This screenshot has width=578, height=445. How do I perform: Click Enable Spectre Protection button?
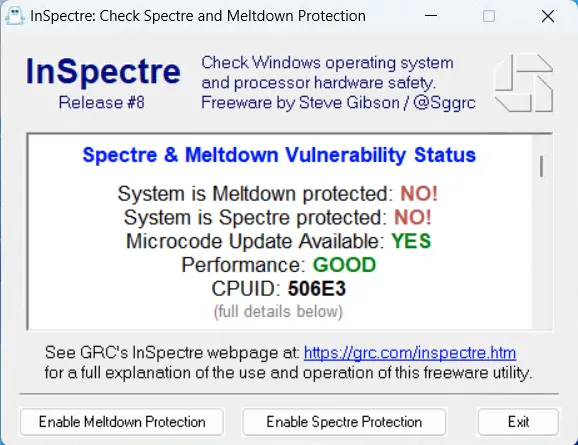click(344, 422)
